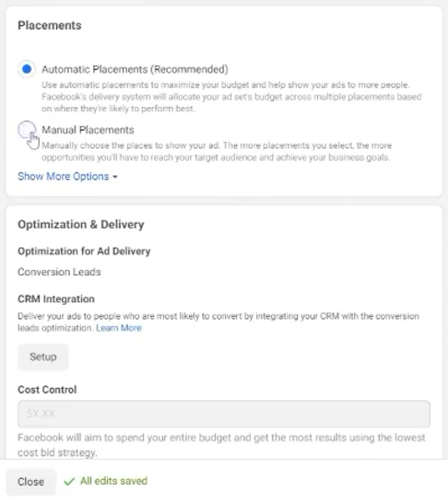The height and width of the screenshot is (503, 448).
Task: Click the automatic placements description paragraph
Action: [x=231, y=97]
